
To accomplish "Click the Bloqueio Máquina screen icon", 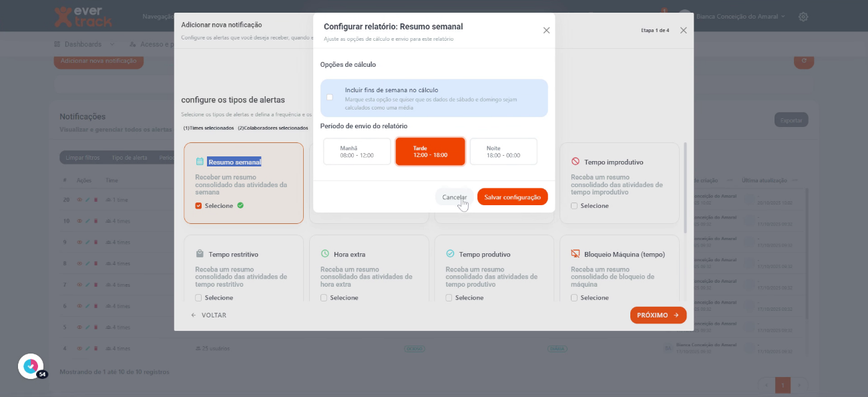I will [x=575, y=254].
